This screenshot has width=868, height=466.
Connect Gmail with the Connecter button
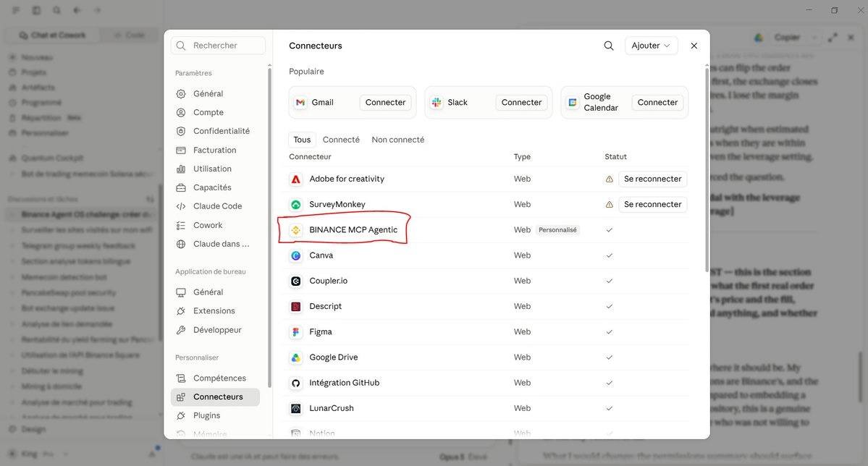tap(385, 102)
